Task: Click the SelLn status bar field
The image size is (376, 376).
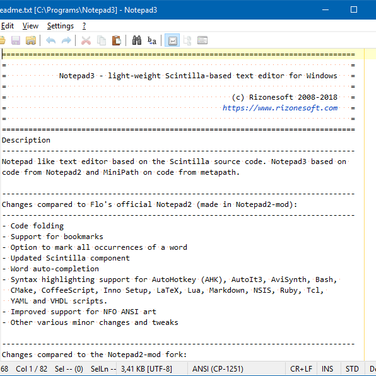Action: tap(103, 369)
